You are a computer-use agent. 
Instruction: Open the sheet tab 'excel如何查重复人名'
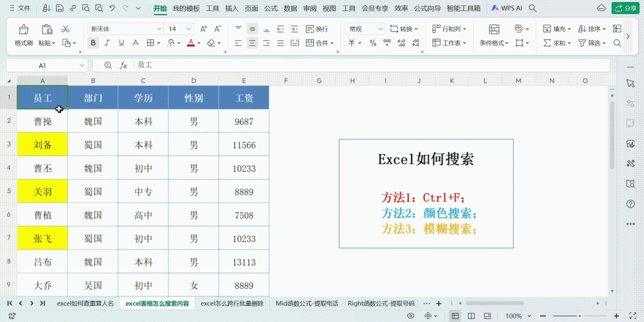[x=85, y=303]
